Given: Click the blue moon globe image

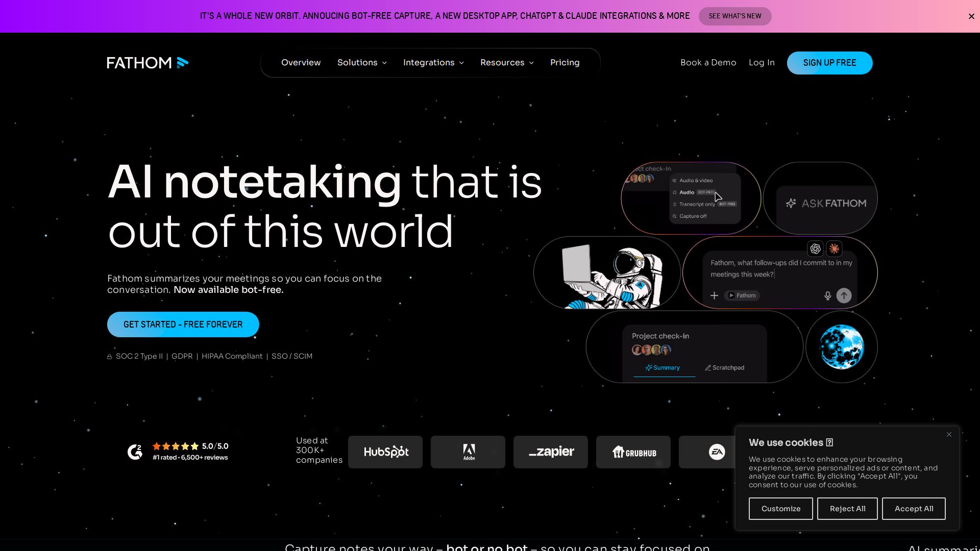Looking at the screenshot, I should (x=841, y=347).
